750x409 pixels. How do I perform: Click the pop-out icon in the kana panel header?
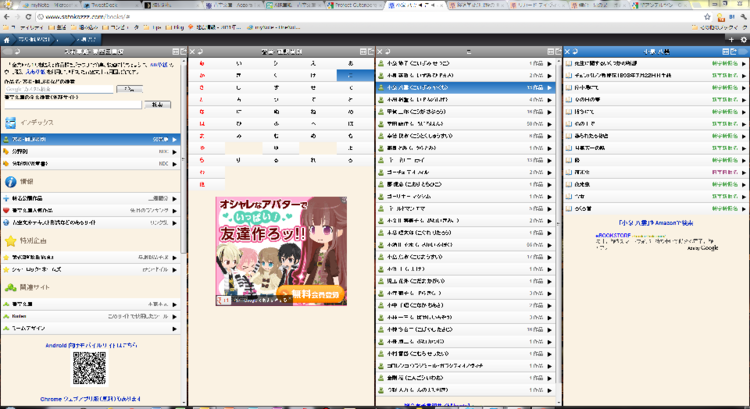tap(370, 51)
